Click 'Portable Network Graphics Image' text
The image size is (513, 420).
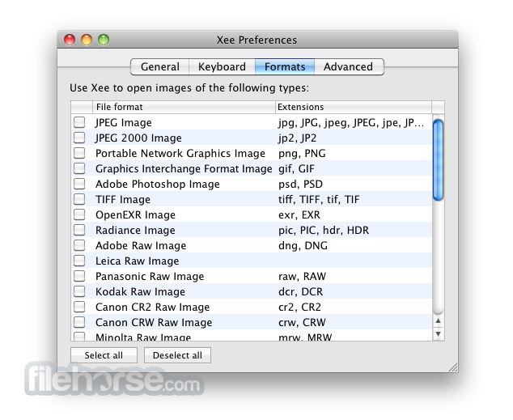(x=180, y=154)
